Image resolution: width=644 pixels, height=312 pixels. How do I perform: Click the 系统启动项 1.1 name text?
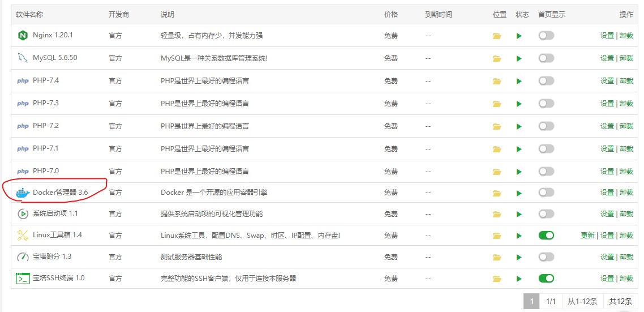coord(55,213)
